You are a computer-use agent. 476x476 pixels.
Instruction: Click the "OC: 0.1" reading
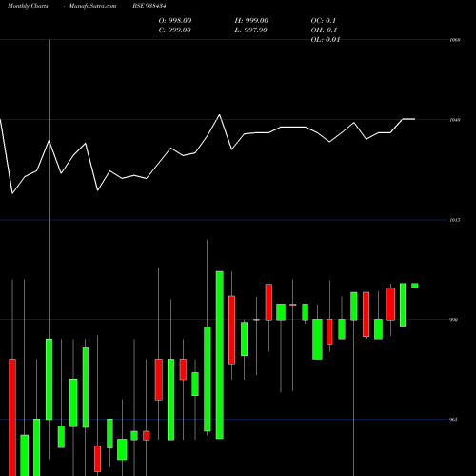(324, 21)
